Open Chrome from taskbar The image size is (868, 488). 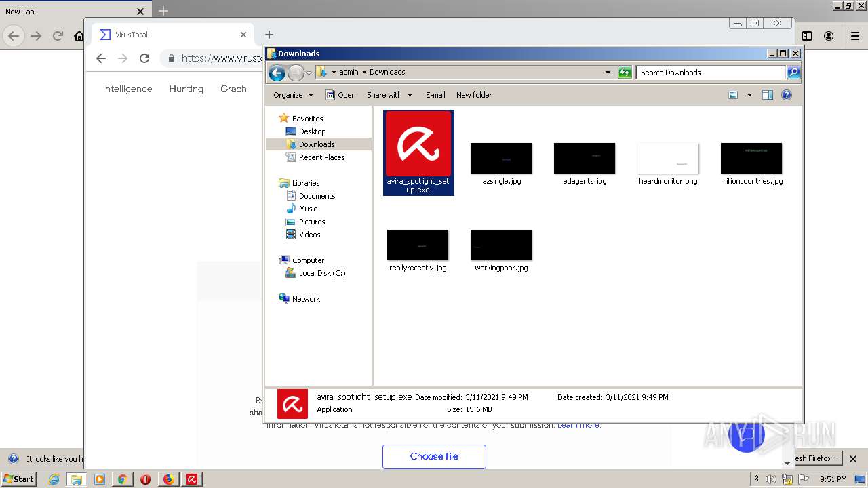122,479
